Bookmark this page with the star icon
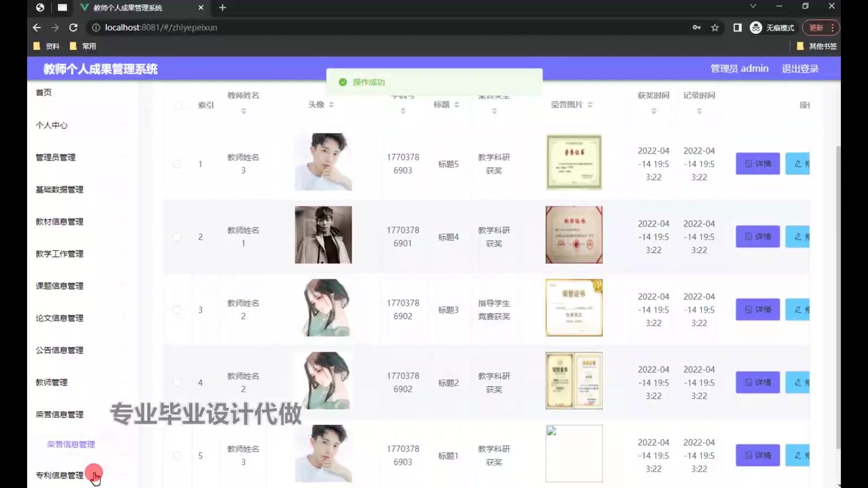Screen dimensions: 868x488 coord(715,28)
